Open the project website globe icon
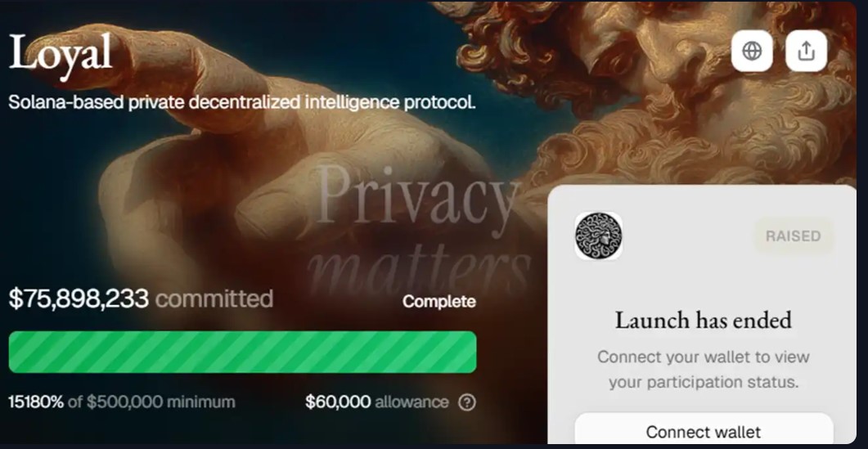 click(x=752, y=51)
